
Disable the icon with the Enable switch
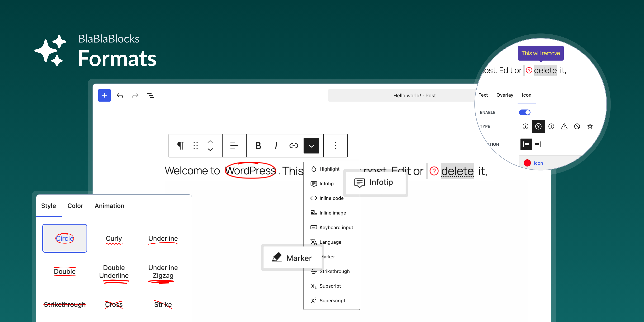(x=525, y=112)
